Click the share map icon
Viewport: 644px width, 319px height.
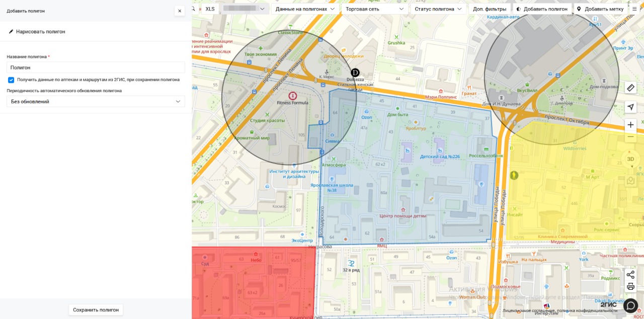(x=630, y=274)
